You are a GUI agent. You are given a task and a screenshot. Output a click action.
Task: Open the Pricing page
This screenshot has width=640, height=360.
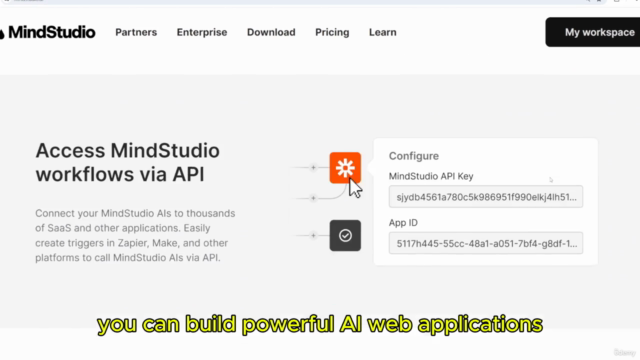[332, 32]
